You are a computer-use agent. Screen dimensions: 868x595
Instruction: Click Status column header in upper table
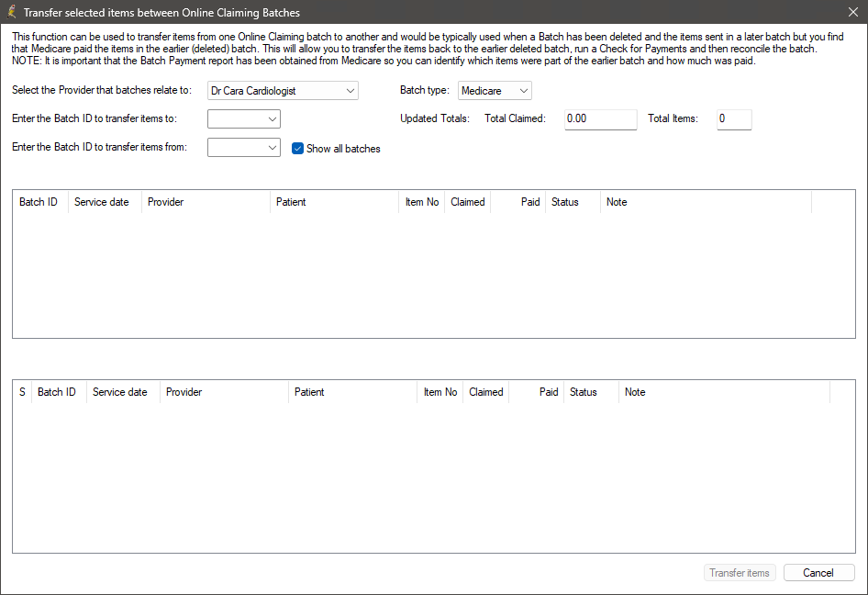point(573,202)
